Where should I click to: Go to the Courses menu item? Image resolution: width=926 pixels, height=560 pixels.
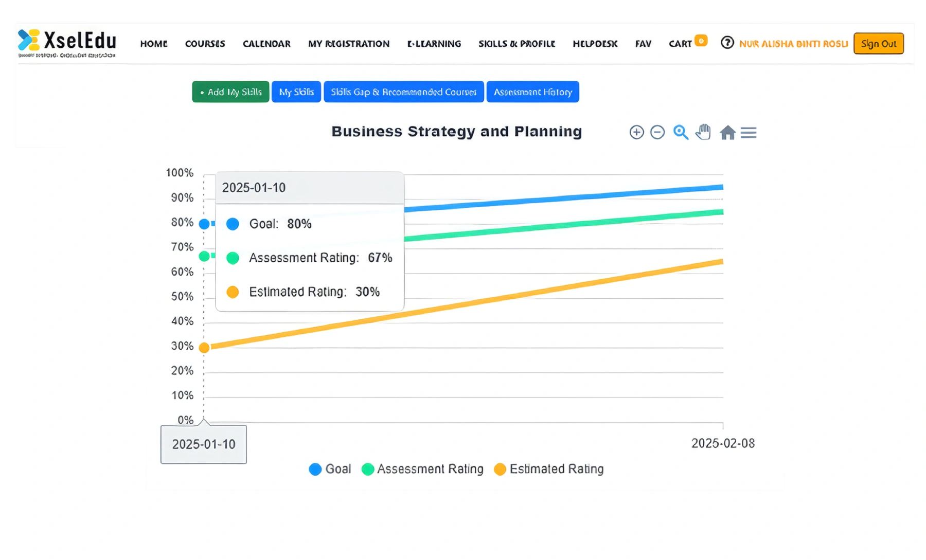coord(205,44)
